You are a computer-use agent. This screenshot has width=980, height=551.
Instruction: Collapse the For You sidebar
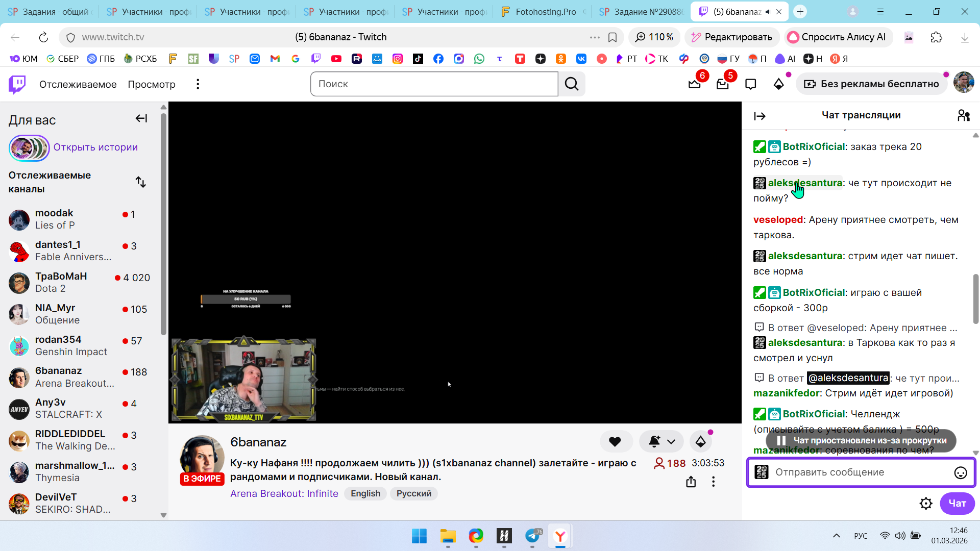[x=141, y=119]
